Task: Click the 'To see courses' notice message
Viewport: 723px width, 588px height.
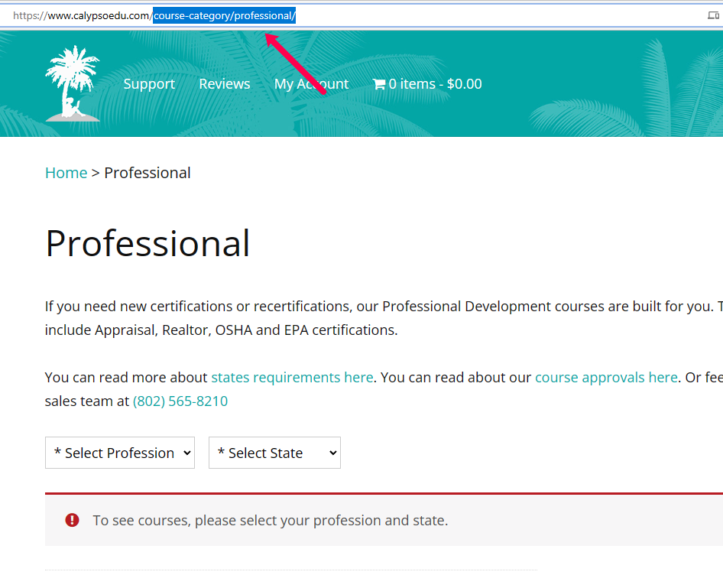Action: [x=270, y=520]
